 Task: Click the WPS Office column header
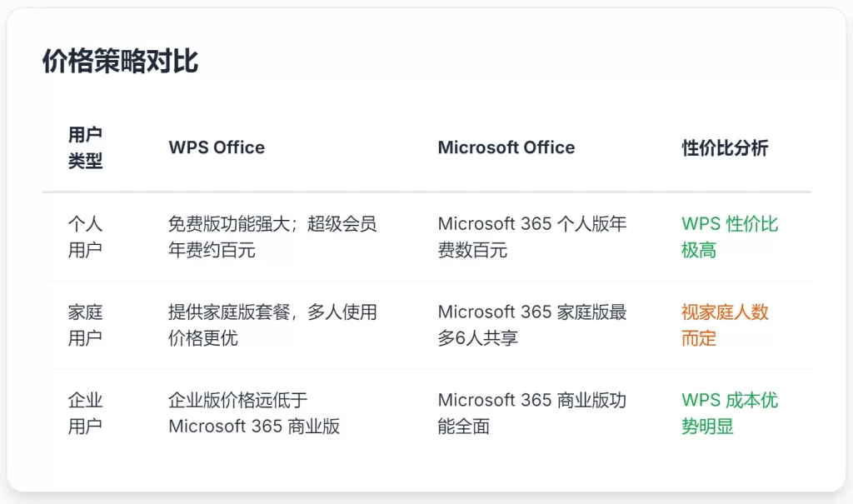point(217,147)
